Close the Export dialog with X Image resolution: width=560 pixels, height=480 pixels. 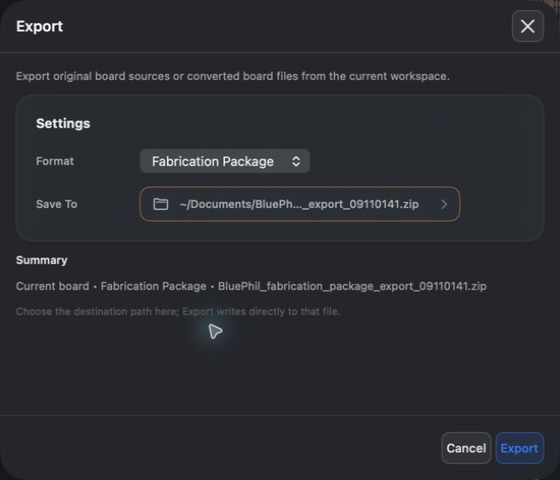pos(528,26)
